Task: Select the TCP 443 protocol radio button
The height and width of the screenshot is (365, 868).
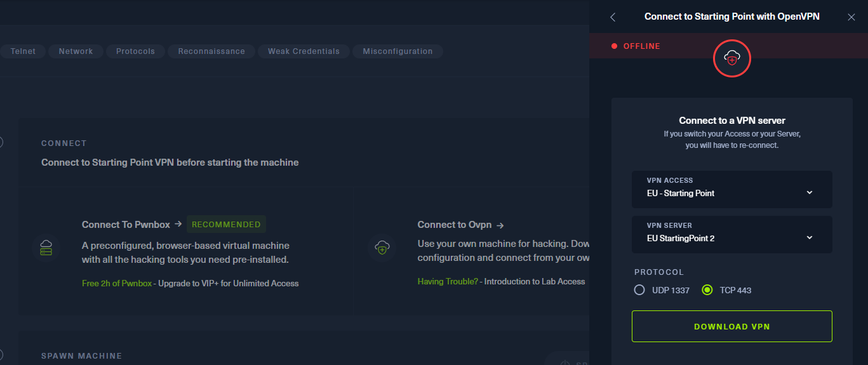Action: pyautogui.click(x=707, y=290)
